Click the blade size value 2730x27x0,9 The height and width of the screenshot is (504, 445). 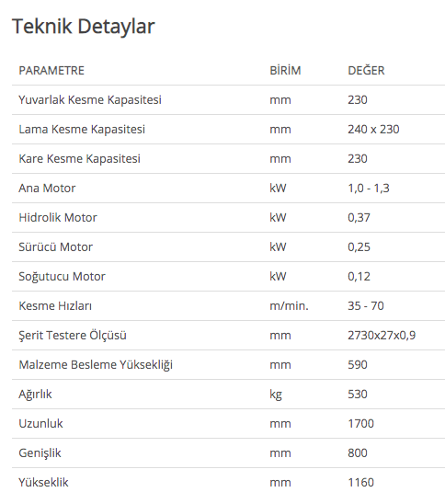tap(382, 336)
